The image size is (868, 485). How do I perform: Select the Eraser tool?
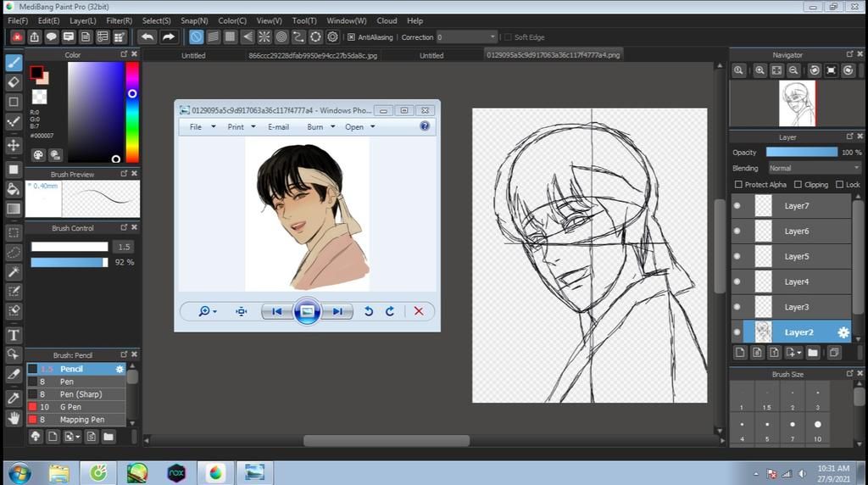14,82
